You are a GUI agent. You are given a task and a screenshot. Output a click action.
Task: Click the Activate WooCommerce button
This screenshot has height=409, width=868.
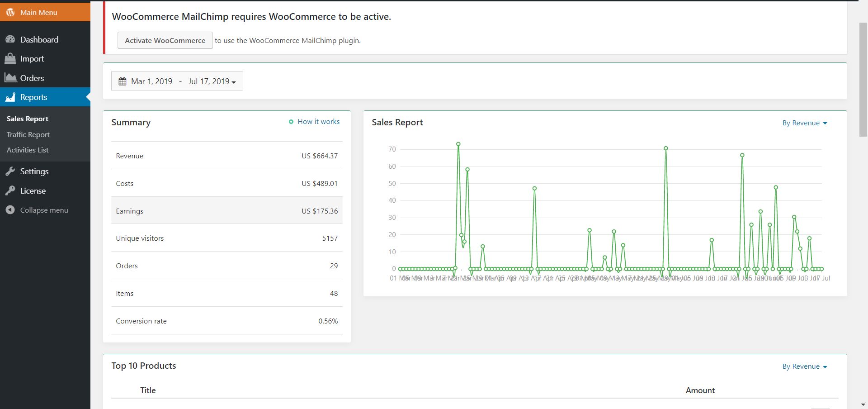tap(165, 40)
